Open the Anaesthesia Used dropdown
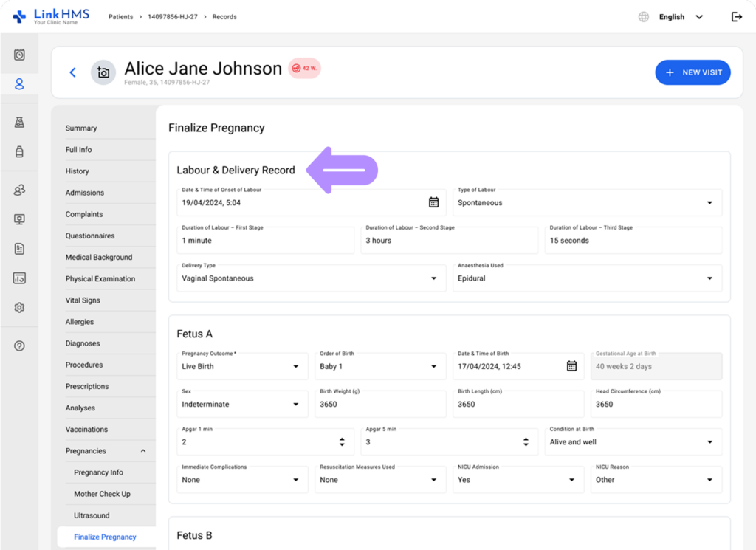Viewport: 756px width, 550px height. pos(588,278)
